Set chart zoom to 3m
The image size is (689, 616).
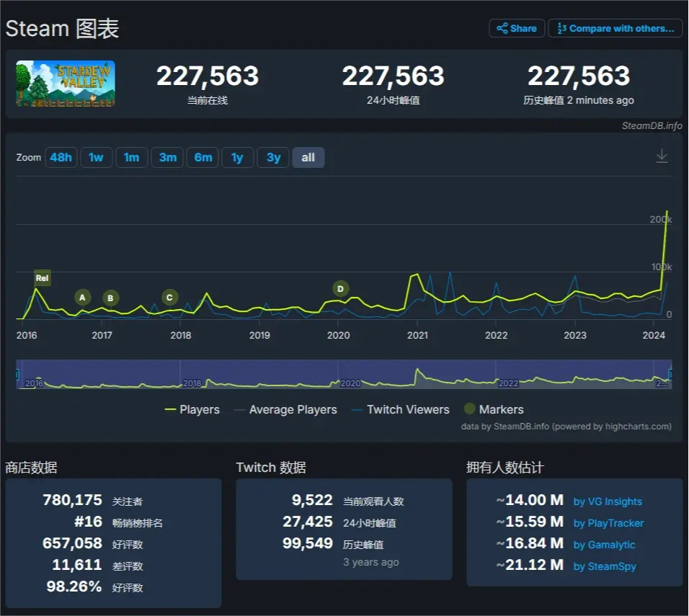click(x=167, y=157)
